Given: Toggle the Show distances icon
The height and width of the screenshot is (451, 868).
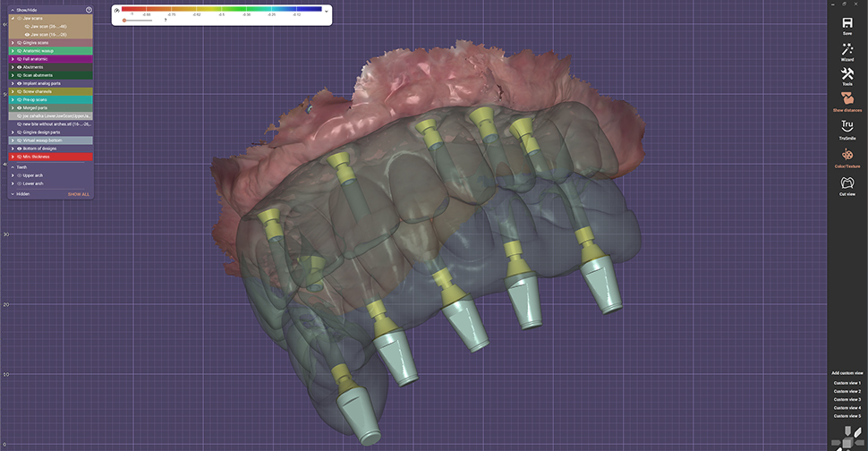Looking at the screenshot, I should 847,98.
